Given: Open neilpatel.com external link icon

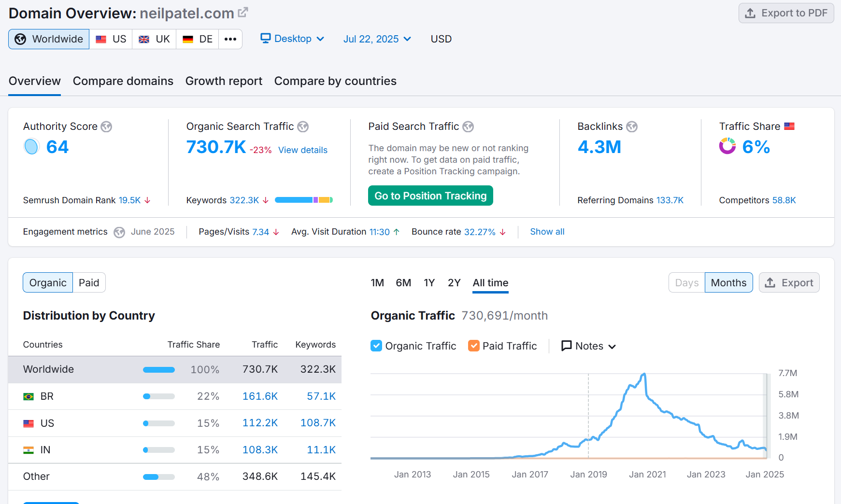Looking at the screenshot, I should tap(243, 12).
